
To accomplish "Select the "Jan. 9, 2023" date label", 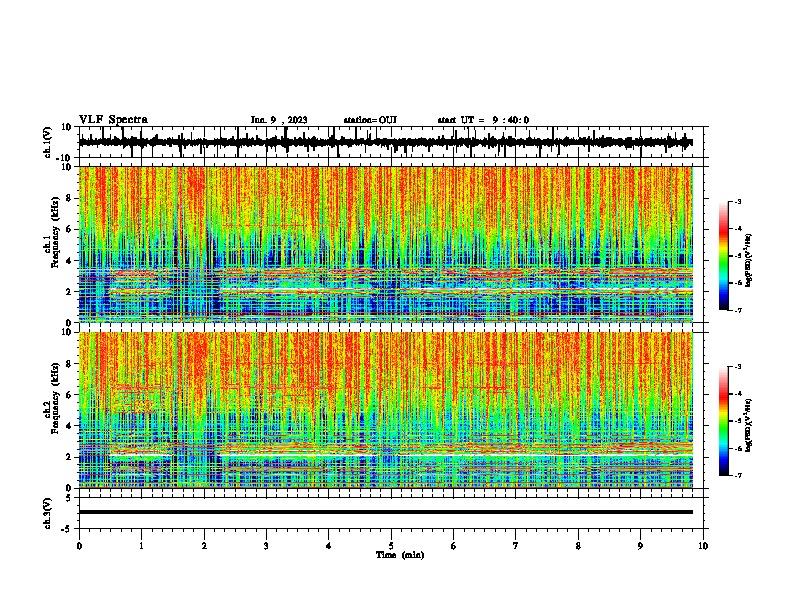I will click(x=279, y=120).
